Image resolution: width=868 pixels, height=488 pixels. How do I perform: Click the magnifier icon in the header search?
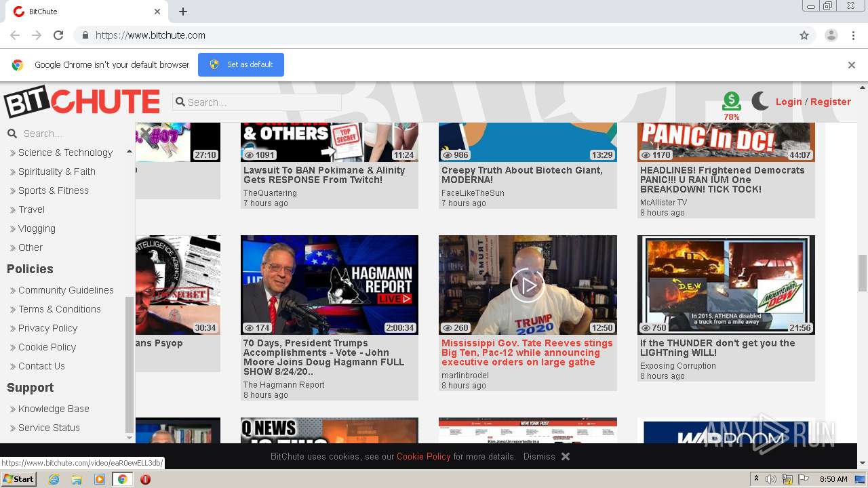coord(180,102)
